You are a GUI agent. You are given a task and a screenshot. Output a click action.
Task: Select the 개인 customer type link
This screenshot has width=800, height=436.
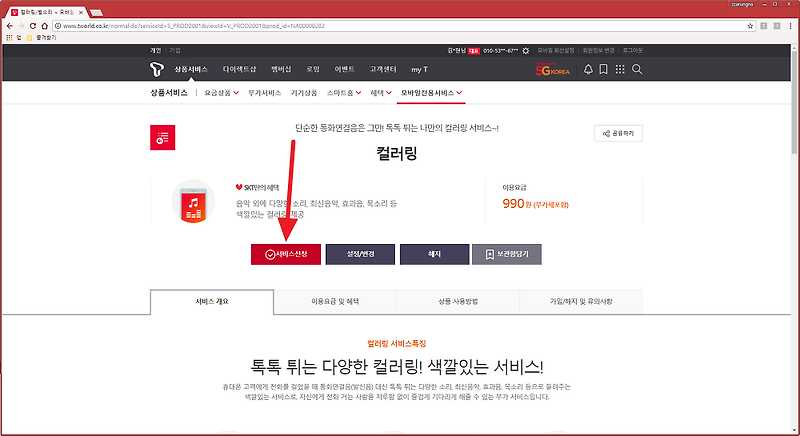(156, 50)
